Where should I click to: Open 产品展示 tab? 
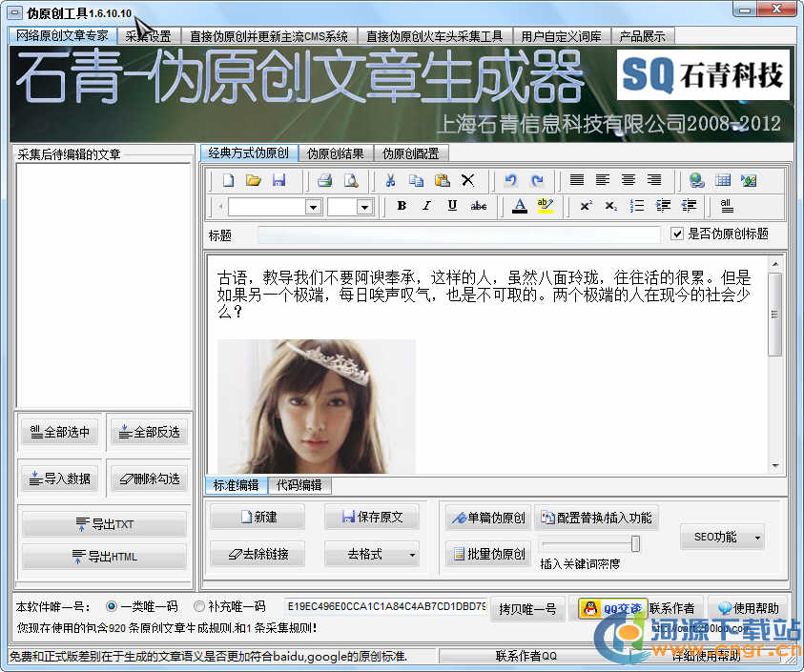point(642,36)
